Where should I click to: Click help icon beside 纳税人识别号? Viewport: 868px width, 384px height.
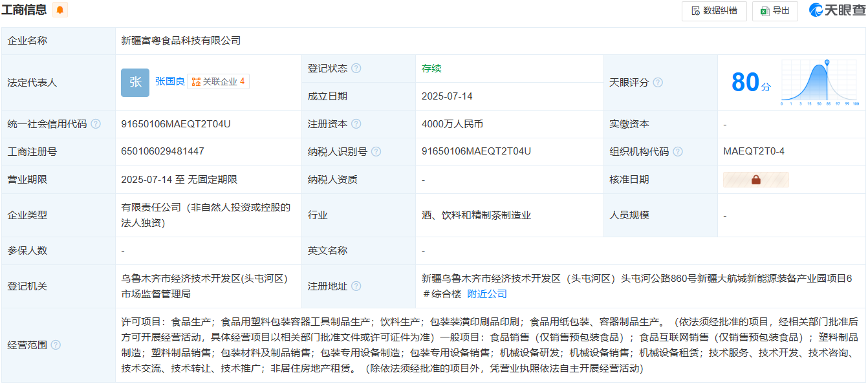point(376,152)
